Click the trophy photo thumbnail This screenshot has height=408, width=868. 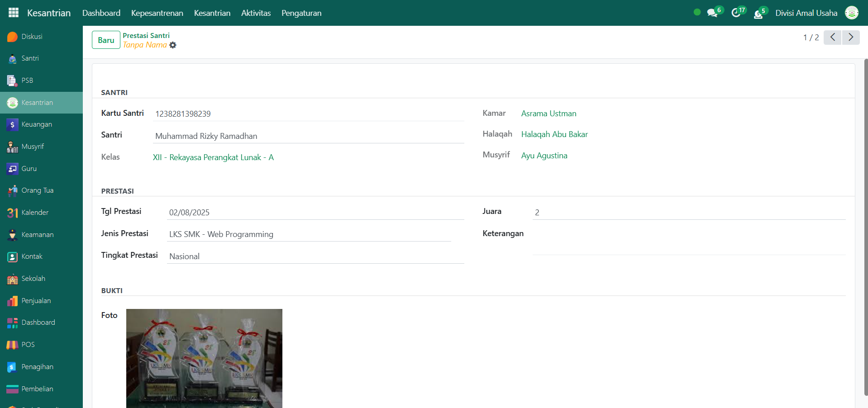tap(204, 358)
